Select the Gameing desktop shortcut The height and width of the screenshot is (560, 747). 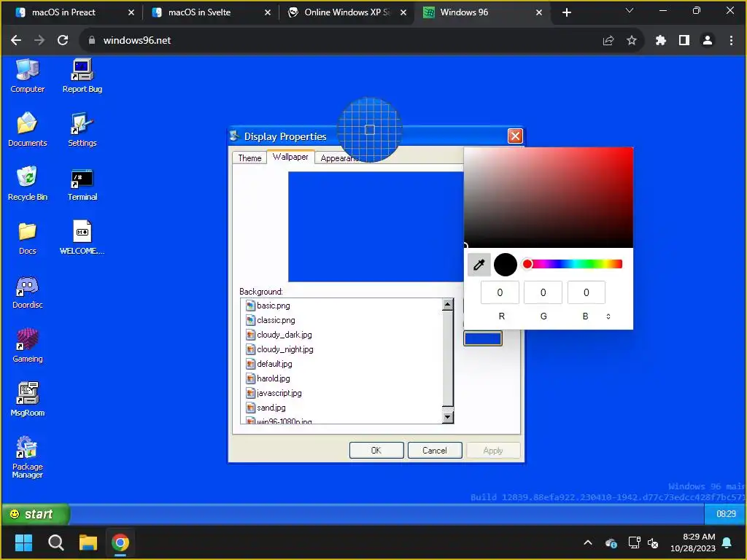pyautogui.click(x=27, y=346)
